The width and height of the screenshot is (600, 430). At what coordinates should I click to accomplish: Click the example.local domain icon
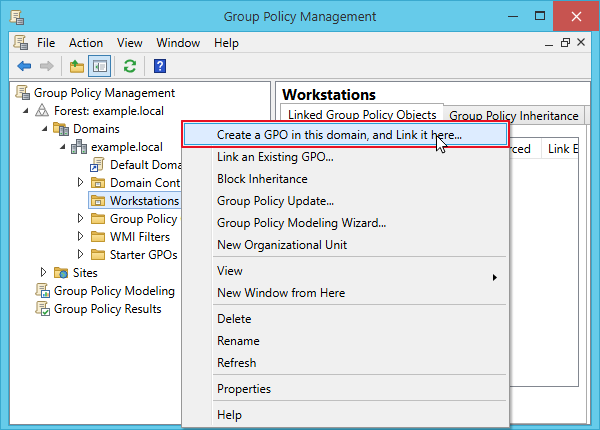click(79, 147)
